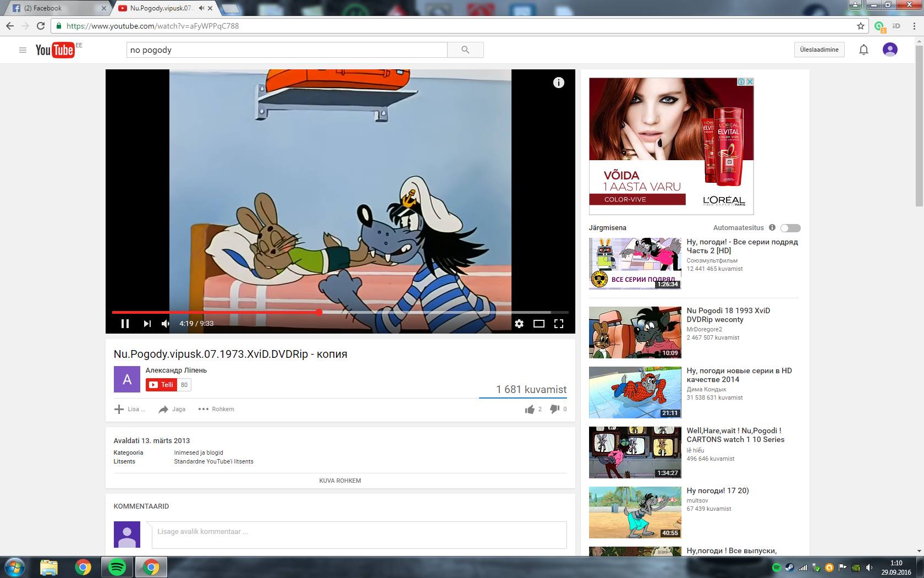
Task: Open the first Chrome taskbar icon
Action: (83, 567)
